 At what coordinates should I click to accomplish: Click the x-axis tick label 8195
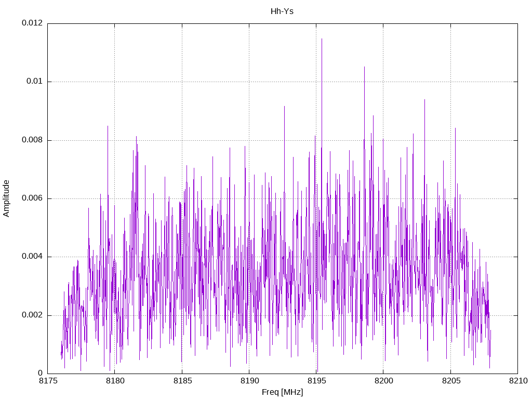pyautogui.click(x=316, y=381)
